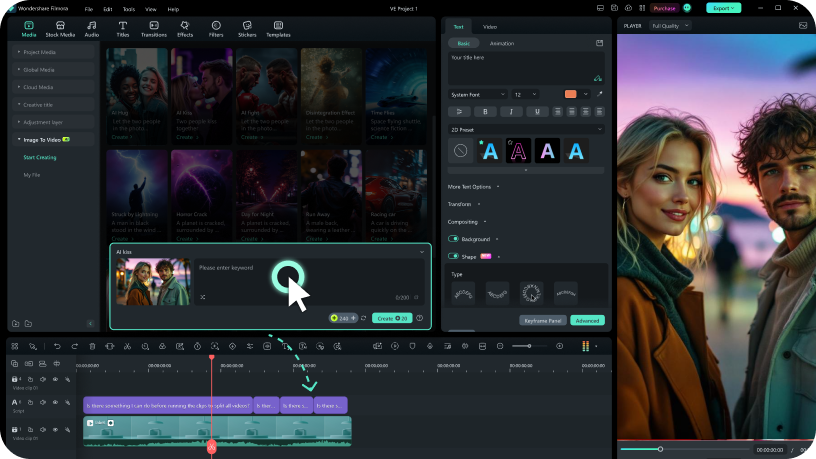The image size is (816, 459).
Task: Open the text color dropdown arrow
Action: (x=585, y=94)
